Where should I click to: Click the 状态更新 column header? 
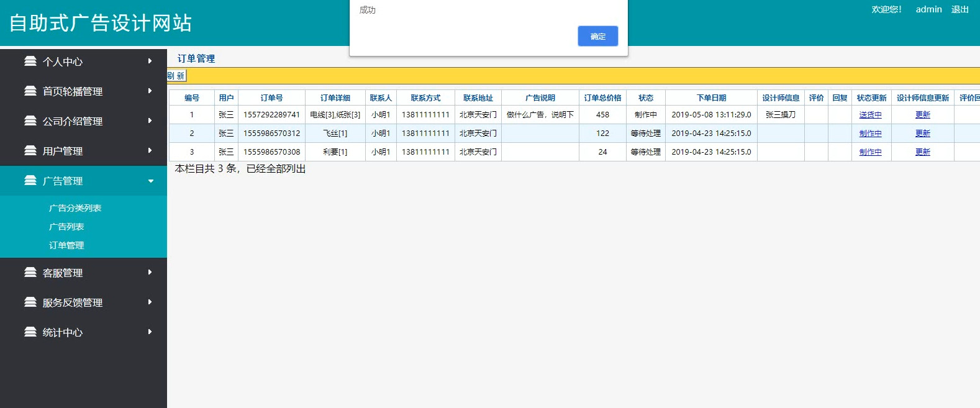(x=871, y=98)
